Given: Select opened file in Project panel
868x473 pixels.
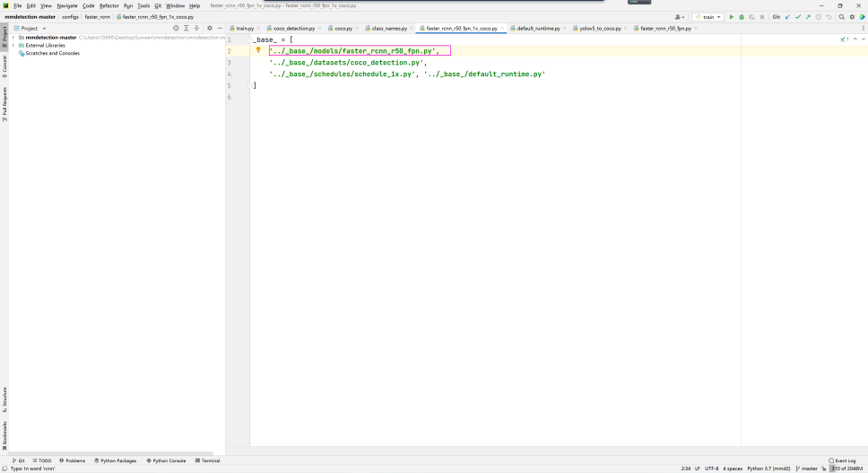Looking at the screenshot, I should coord(176,28).
